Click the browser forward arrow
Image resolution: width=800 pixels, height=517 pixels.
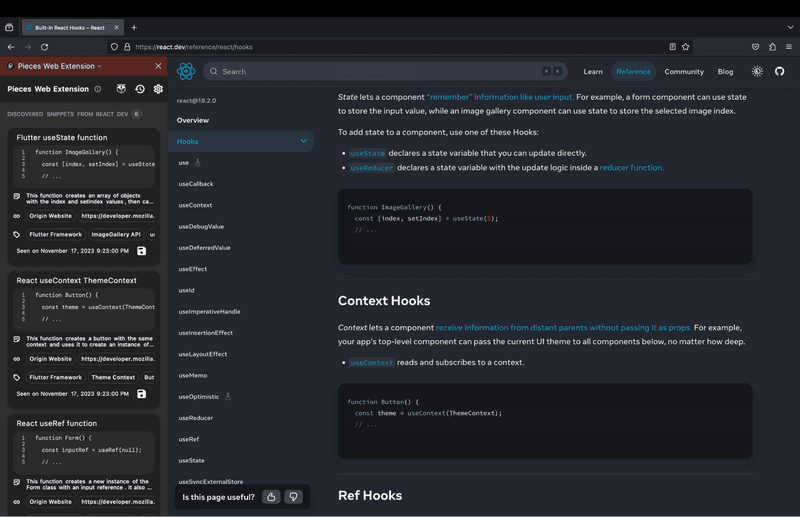[28, 47]
